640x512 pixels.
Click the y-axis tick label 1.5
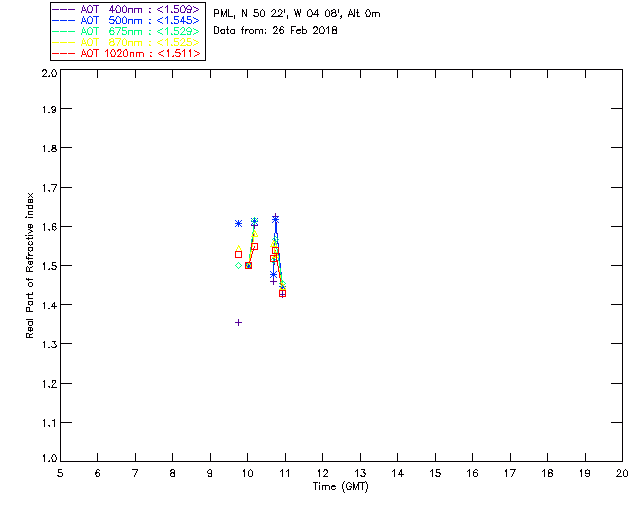[x=49, y=266]
